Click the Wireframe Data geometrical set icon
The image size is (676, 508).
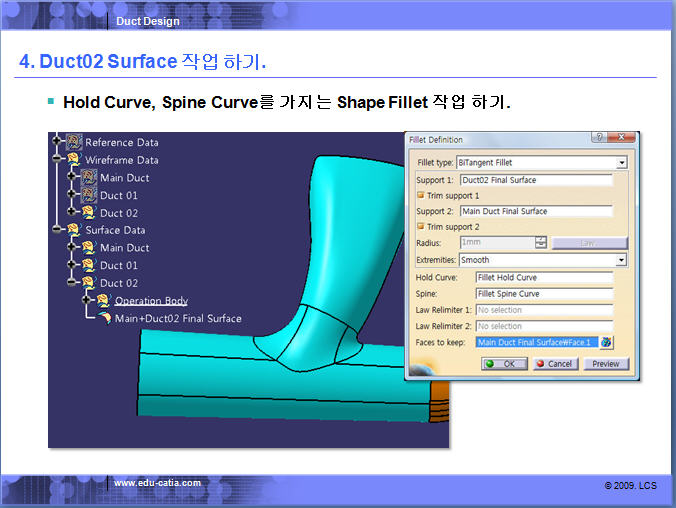[74, 160]
